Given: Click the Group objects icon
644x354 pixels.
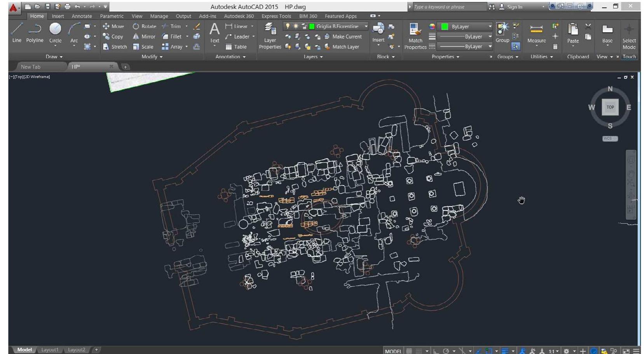Looking at the screenshot, I should (x=502, y=33).
